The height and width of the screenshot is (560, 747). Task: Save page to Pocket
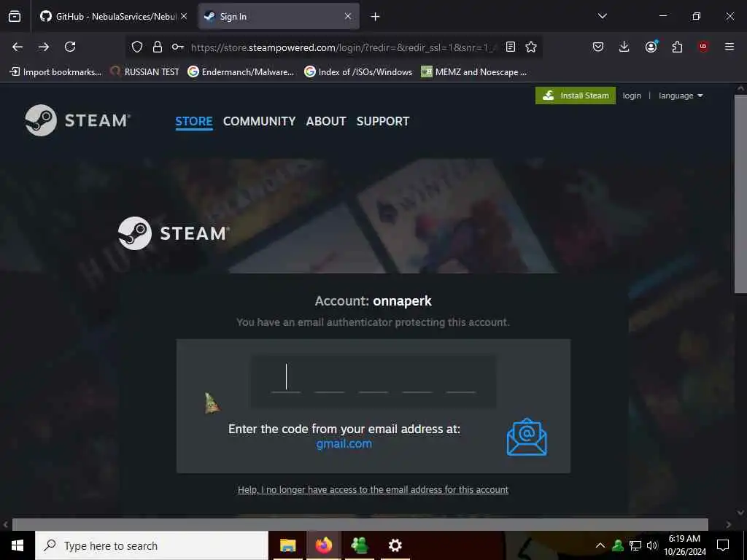598,47
